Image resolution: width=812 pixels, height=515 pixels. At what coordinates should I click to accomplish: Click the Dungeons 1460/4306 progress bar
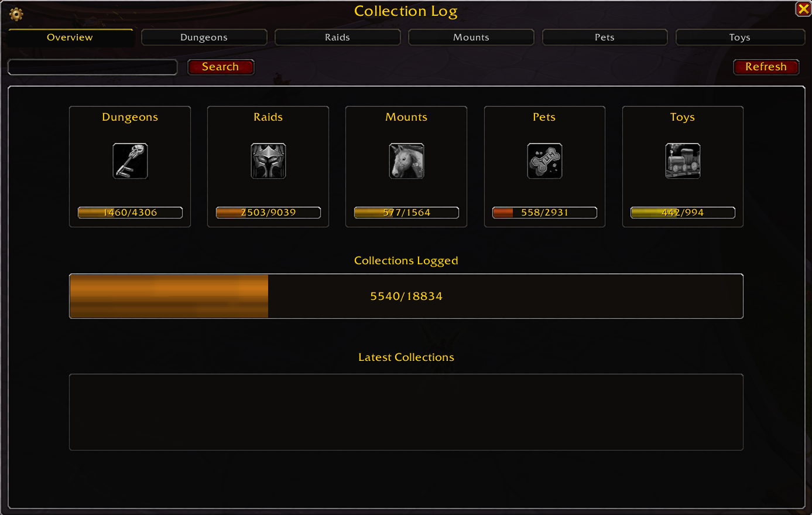pyautogui.click(x=130, y=212)
